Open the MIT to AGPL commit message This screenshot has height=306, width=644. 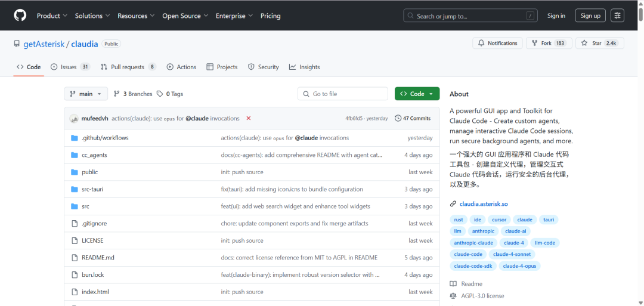pos(299,258)
